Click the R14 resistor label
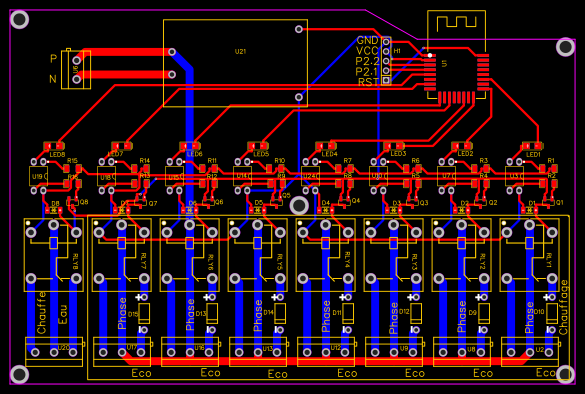585x394 pixels. 145,160
